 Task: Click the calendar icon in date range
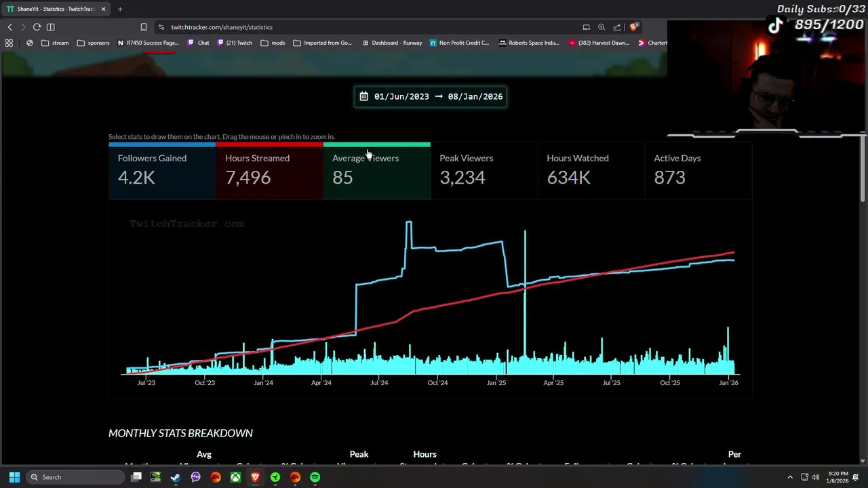[363, 96]
